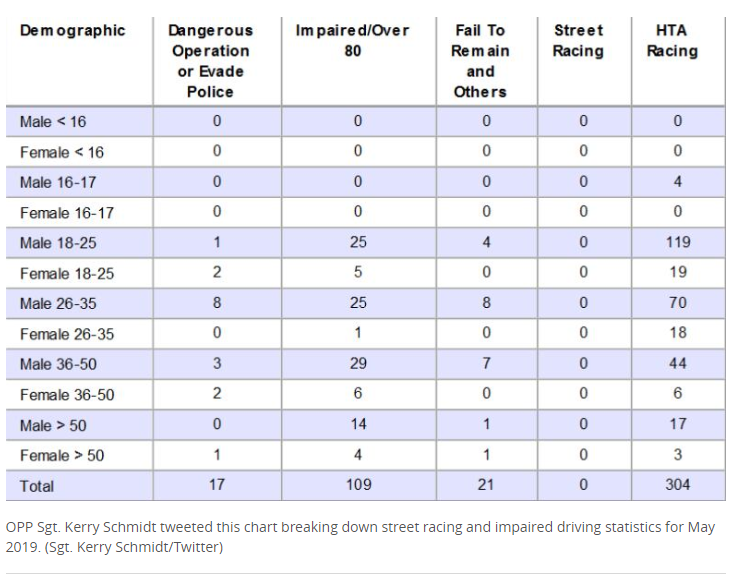Click the Male 26-35 row label
737x574 pixels.
tap(58, 304)
